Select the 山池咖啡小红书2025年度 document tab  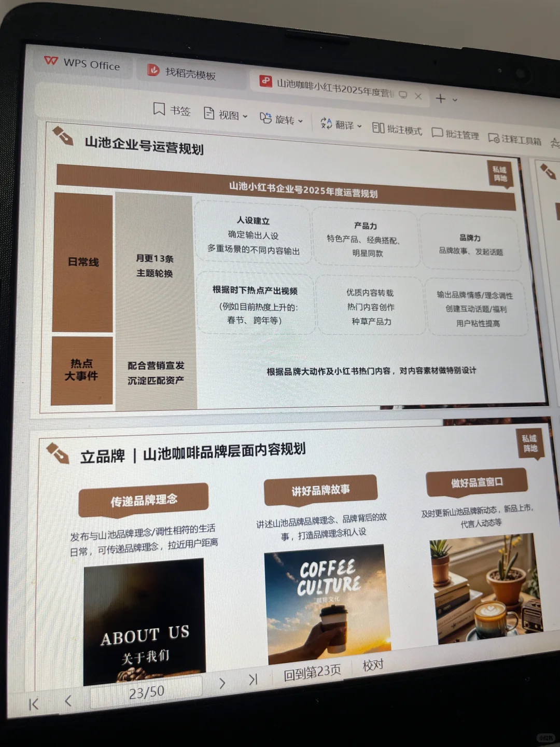click(335, 88)
